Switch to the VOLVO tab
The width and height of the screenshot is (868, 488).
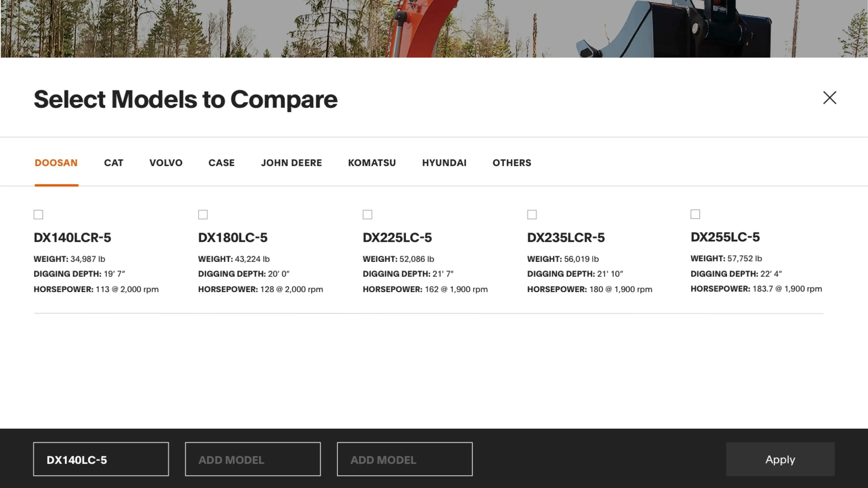click(x=166, y=163)
